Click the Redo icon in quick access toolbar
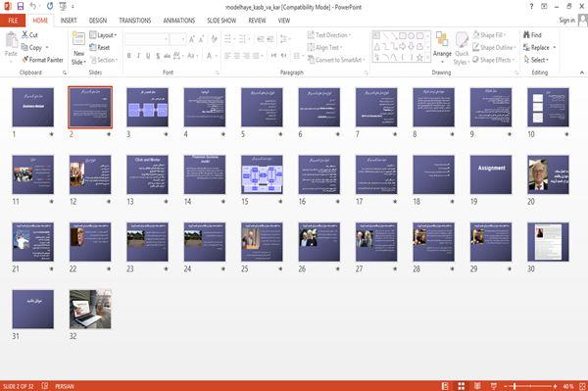The width and height of the screenshot is (588, 391). point(50,7)
